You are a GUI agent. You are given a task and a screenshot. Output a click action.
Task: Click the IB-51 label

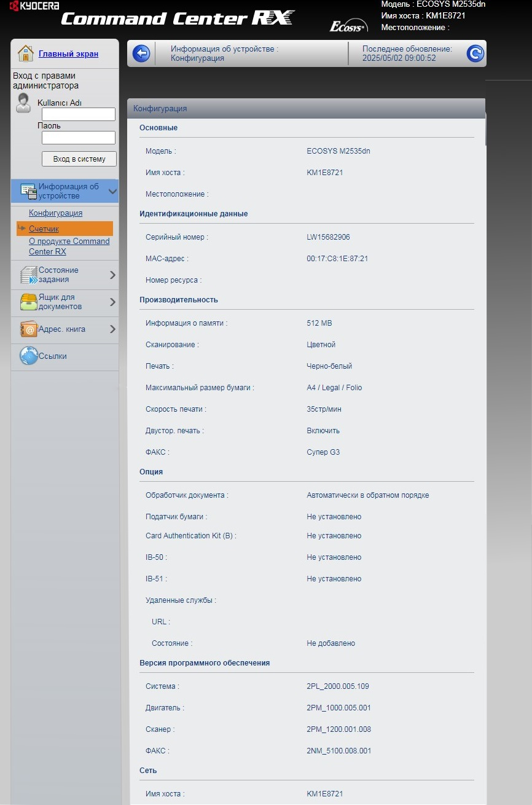pyautogui.click(x=156, y=579)
